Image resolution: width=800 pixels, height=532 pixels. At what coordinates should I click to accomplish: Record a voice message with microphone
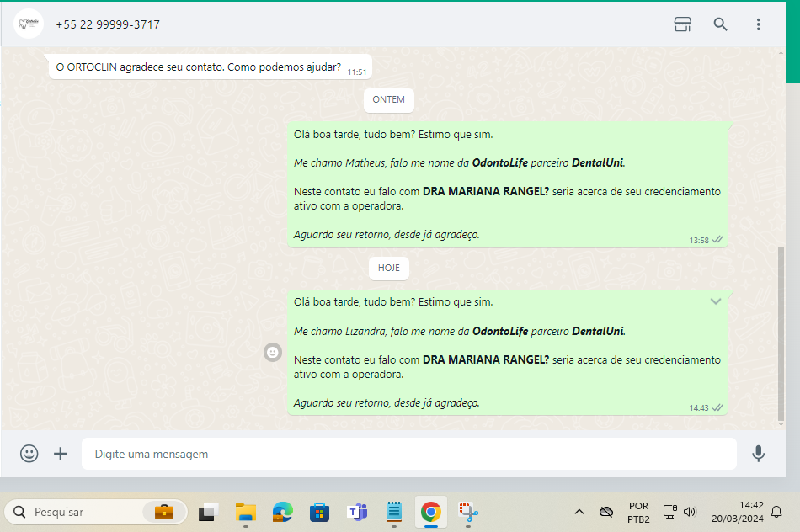pyautogui.click(x=758, y=454)
